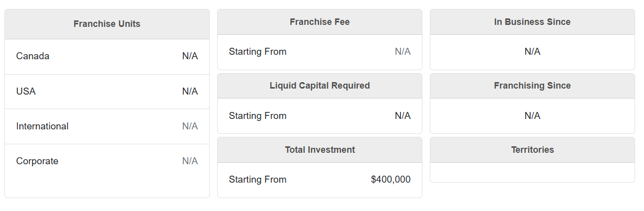The image size is (644, 211).
Task: Click the Franchising Since header
Action: click(532, 86)
